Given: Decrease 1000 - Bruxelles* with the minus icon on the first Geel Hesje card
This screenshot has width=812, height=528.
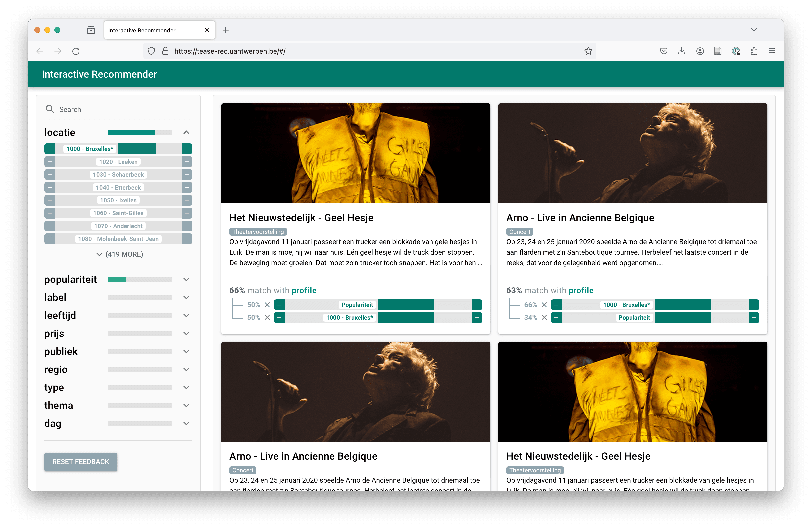Looking at the screenshot, I should (x=279, y=317).
